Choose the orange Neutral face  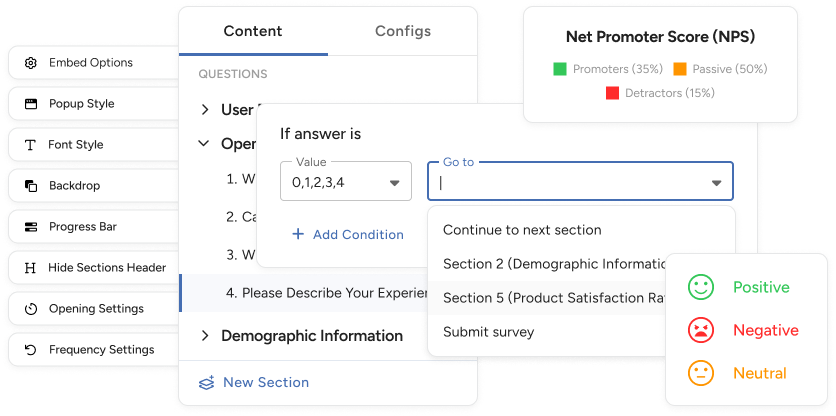(700, 373)
